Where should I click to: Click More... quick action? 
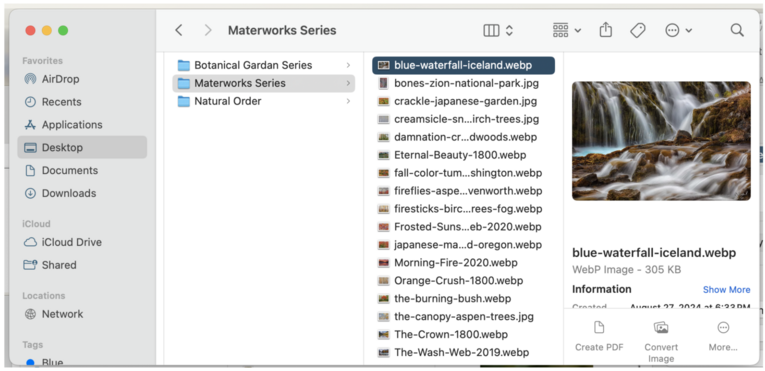pos(723,336)
